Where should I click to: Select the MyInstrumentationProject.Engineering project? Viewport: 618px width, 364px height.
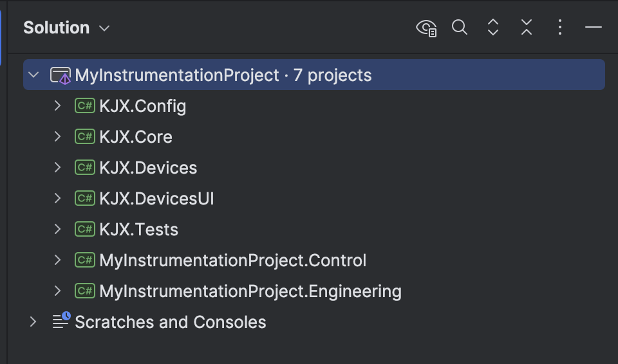(x=250, y=291)
